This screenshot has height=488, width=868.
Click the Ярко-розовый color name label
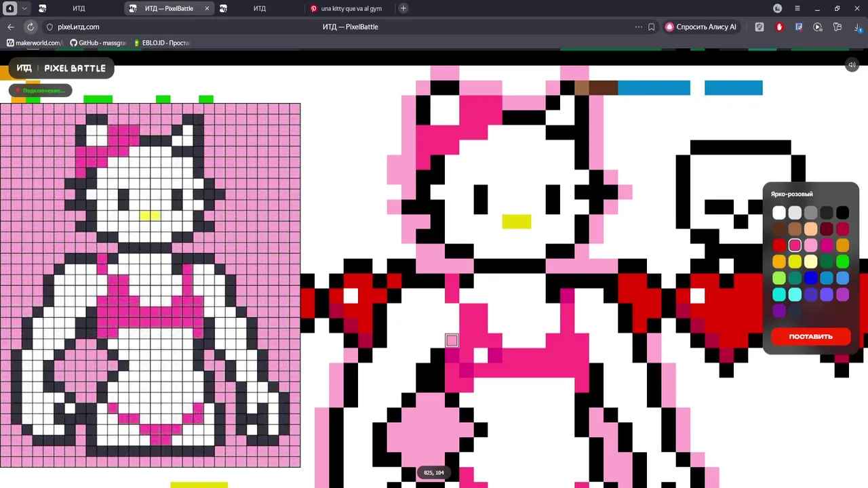click(x=791, y=195)
